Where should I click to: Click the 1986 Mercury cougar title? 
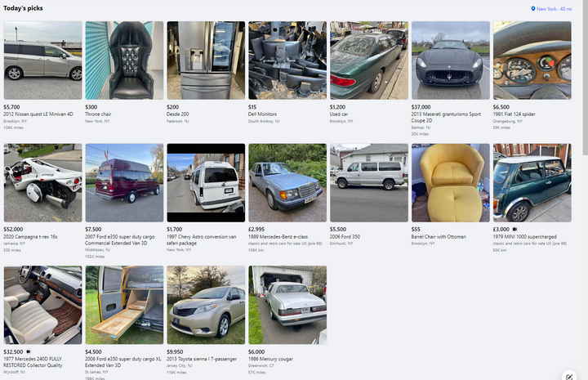(x=270, y=359)
